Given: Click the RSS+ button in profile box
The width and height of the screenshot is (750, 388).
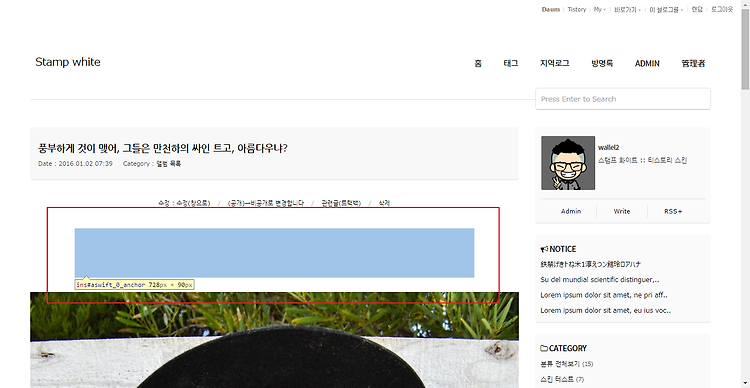Looking at the screenshot, I should click(673, 211).
